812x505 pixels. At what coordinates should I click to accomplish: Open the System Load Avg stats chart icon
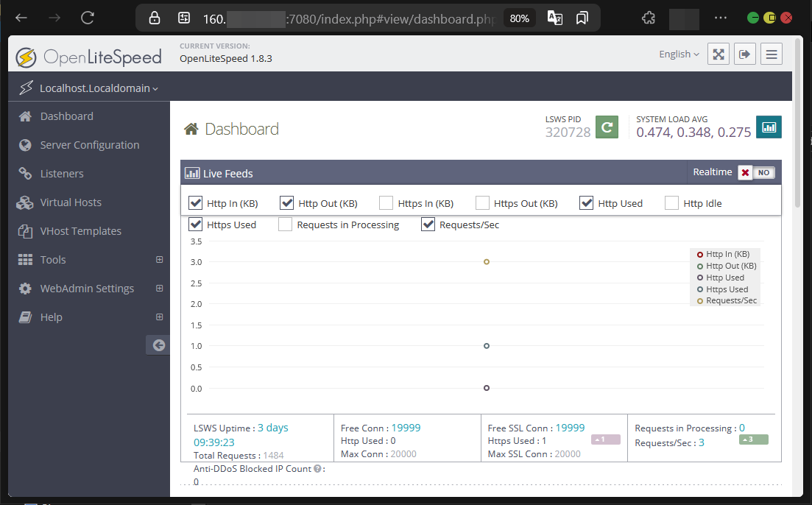[x=769, y=127]
